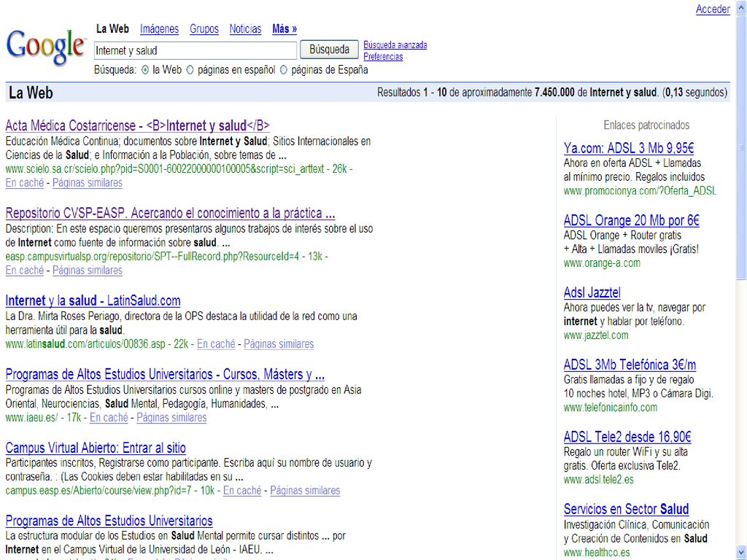
Task: Open 'En caché' for Acta Médica result
Action: coord(25,183)
